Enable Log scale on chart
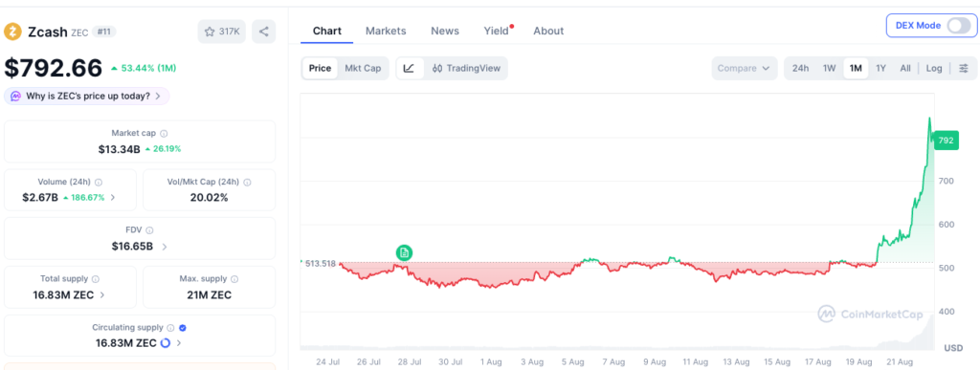Image resolution: width=980 pixels, height=370 pixels. click(934, 68)
